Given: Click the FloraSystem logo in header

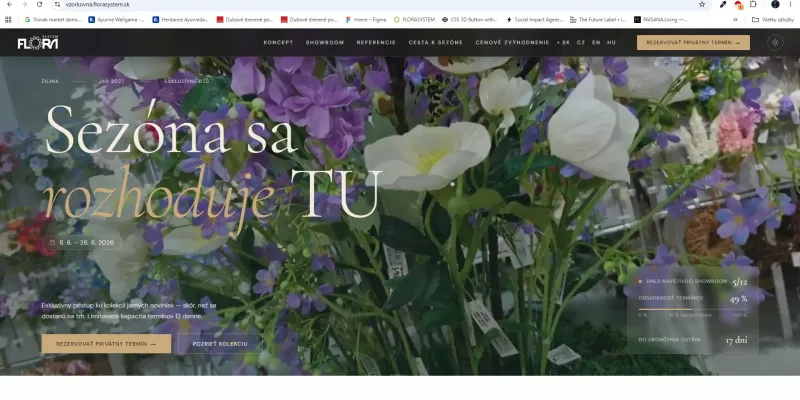Looking at the screenshot, I should tap(38, 43).
